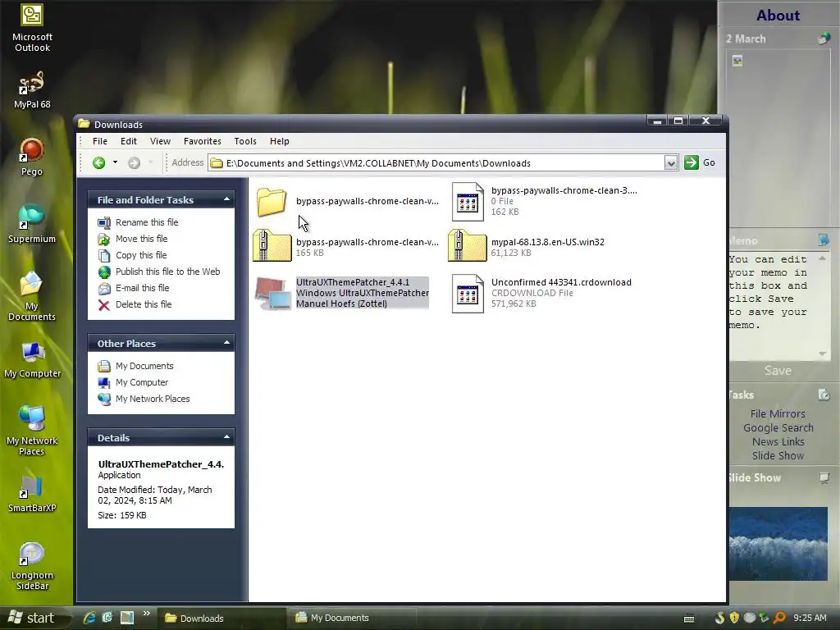Open the File menu

(x=99, y=141)
